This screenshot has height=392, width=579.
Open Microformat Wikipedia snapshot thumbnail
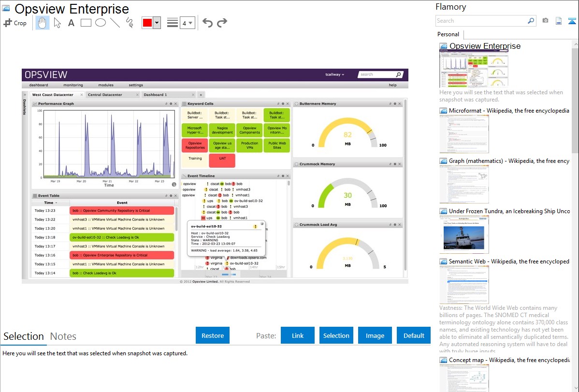click(464, 134)
